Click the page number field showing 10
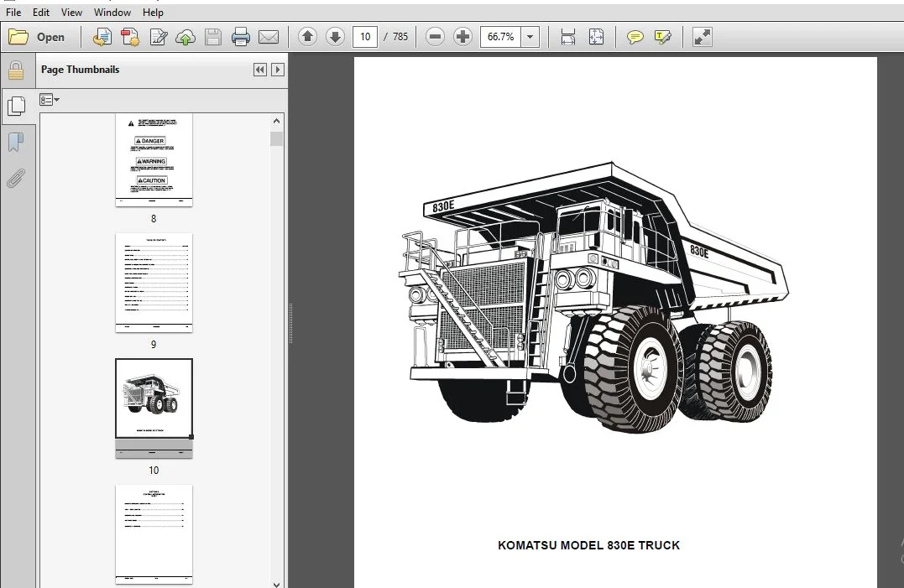The height and width of the screenshot is (588, 904). (x=365, y=37)
